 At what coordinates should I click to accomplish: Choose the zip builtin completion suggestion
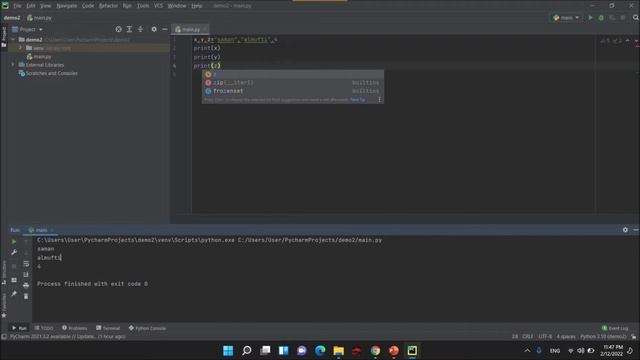[293, 82]
